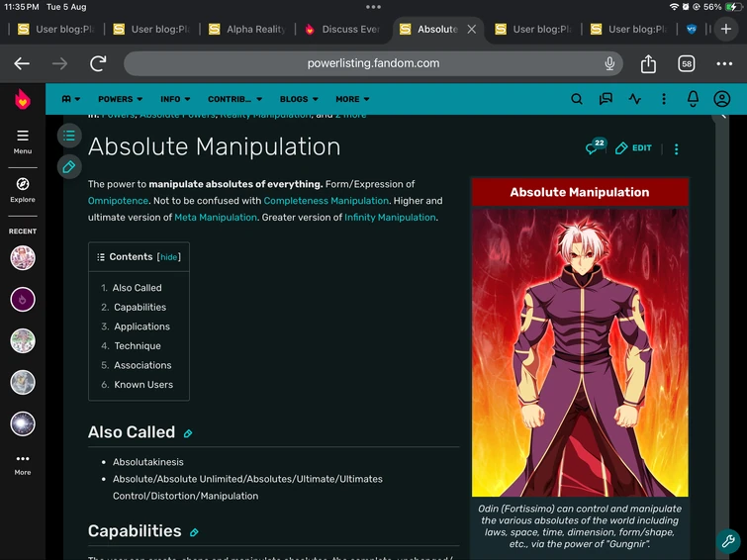Open the wiki header vertical dots menu
Image resolution: width=747 pixels, height=560 pixels.
[664, 99]
